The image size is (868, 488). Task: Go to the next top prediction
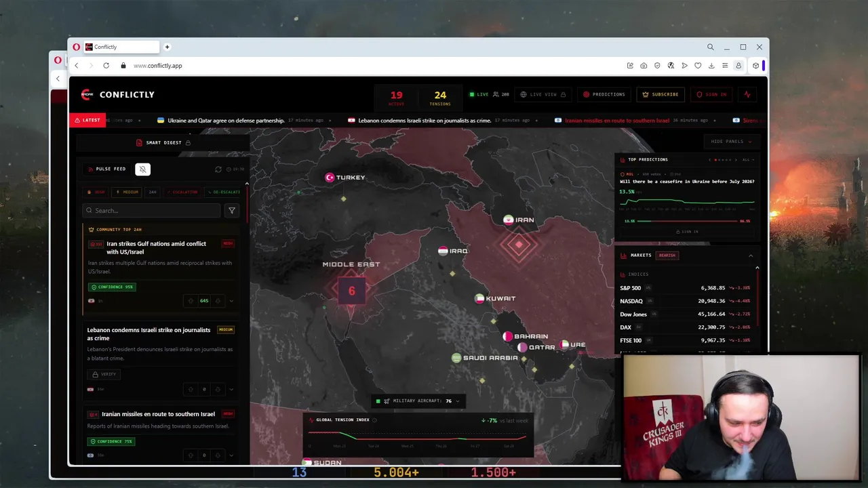coord(736,160)
